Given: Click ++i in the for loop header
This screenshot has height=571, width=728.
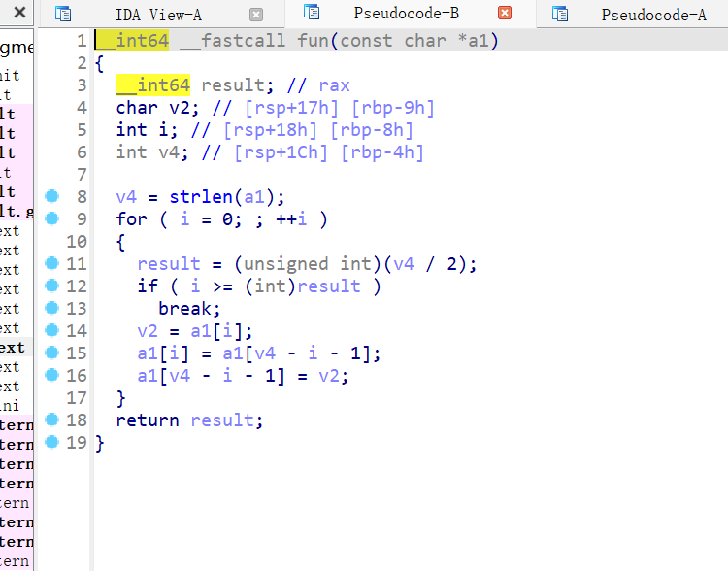Looking at the screenshot, I should click(x=291, y=218).
